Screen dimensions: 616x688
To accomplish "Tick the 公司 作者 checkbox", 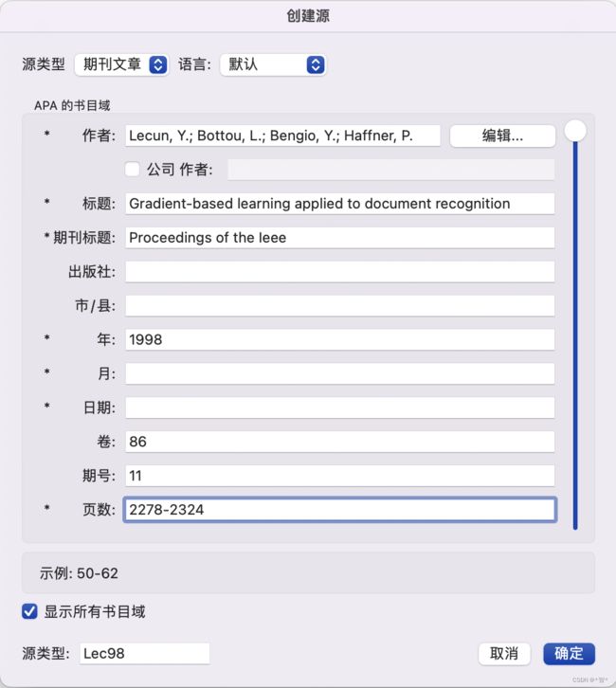I will click(x=132, y=169).
